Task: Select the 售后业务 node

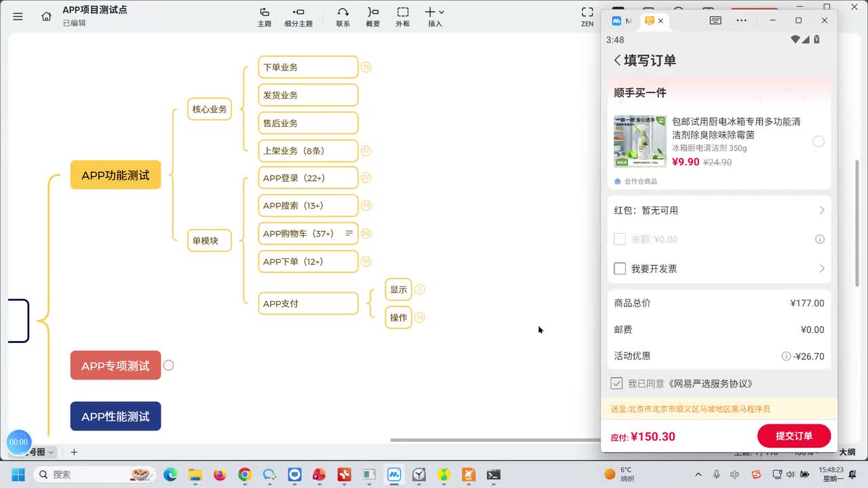Action: point(308,123)
